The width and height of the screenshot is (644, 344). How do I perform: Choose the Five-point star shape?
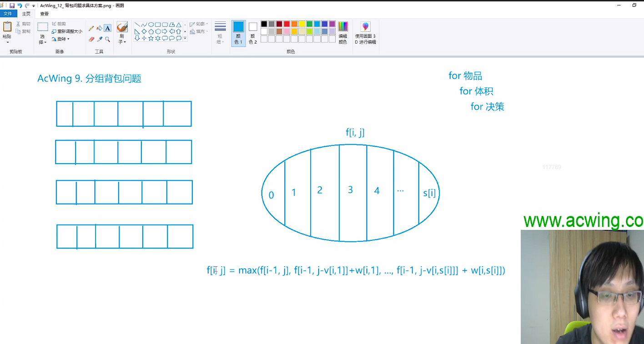tap(151, 38)
